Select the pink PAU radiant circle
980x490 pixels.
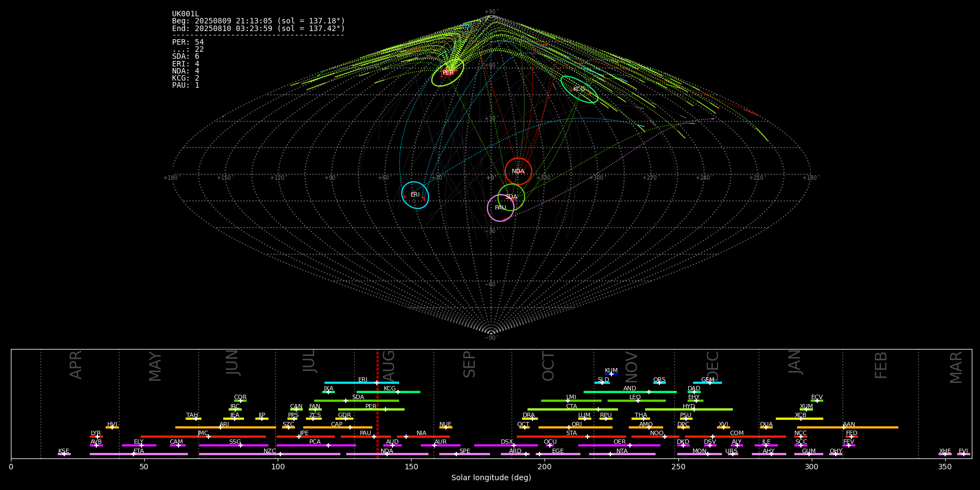point(500,208)
